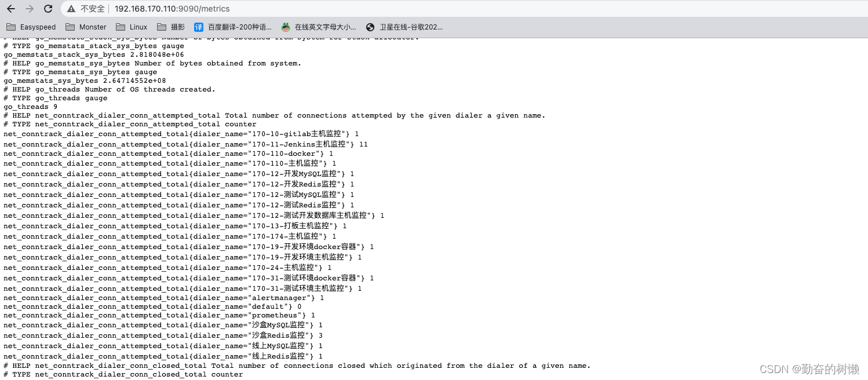Open the Easyspeed bookmark folder
Image resolution: width=868 pixels, height=380 pixels.
pyautogui.click(x=31, y=27)
